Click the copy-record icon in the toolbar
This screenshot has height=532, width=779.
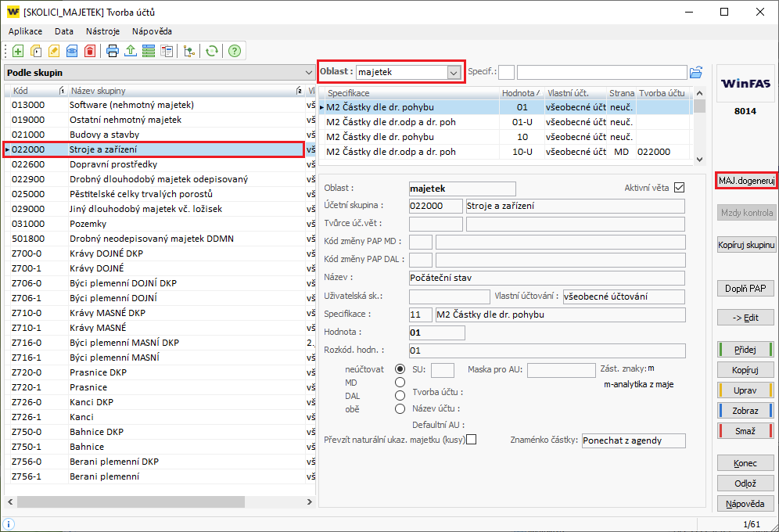(x=36, y=51)
